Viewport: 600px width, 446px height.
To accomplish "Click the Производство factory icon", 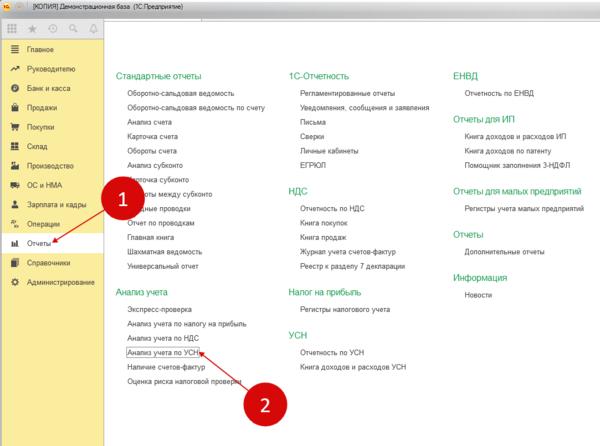I will click(x=15, y=166).
